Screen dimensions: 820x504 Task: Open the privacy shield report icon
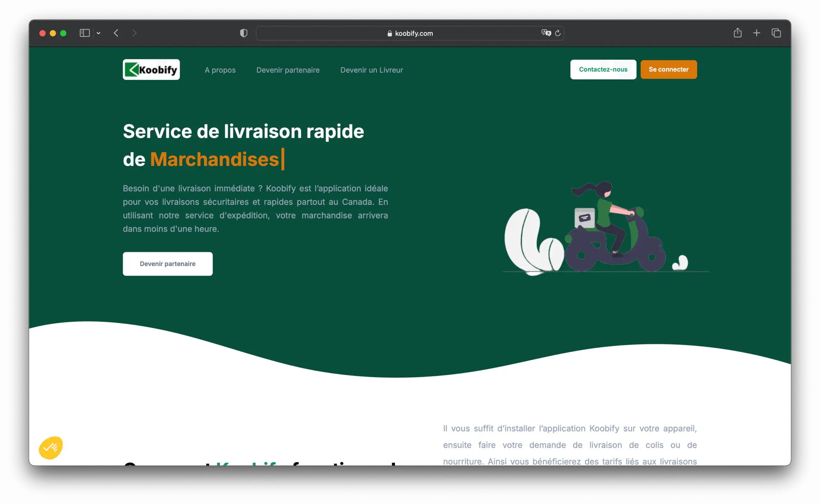point(243,33)
